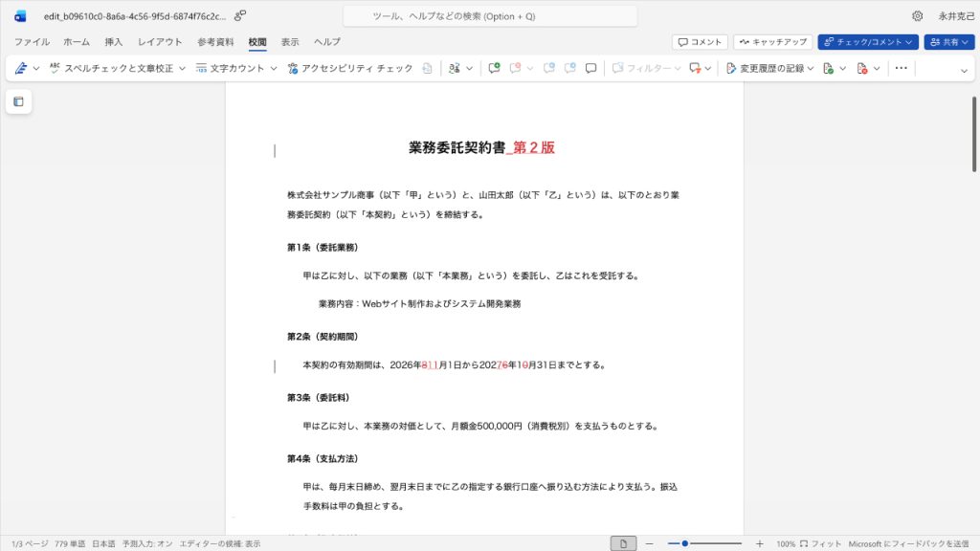Expand the スペルチェックと文章校正 dropdown arrow
Image resolution: width=980 pixels, height=551 pixels.
pyautogui.click(x=182, y=68)
